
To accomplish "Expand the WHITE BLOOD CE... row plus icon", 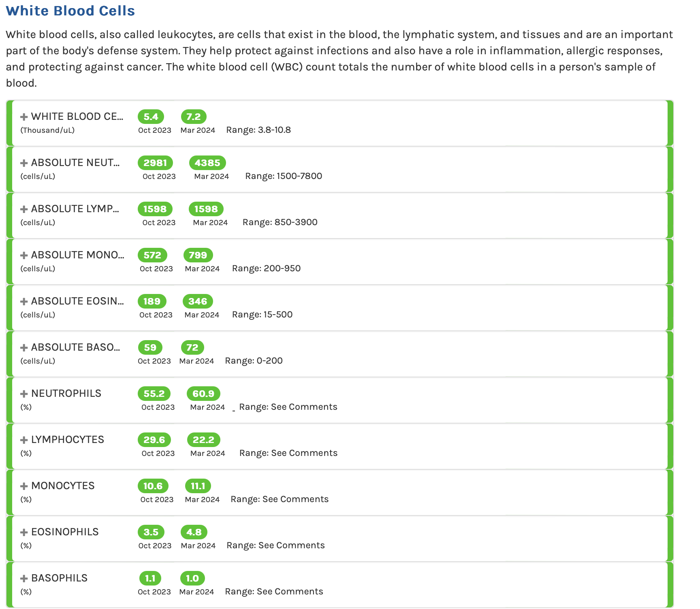I will [x=24, y=117].
